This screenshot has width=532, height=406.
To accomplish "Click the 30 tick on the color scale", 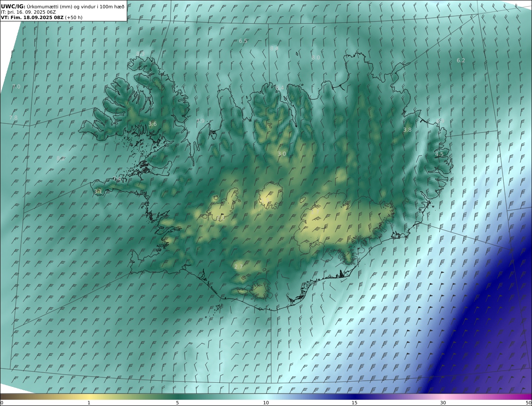I will (x=443, y=403).
